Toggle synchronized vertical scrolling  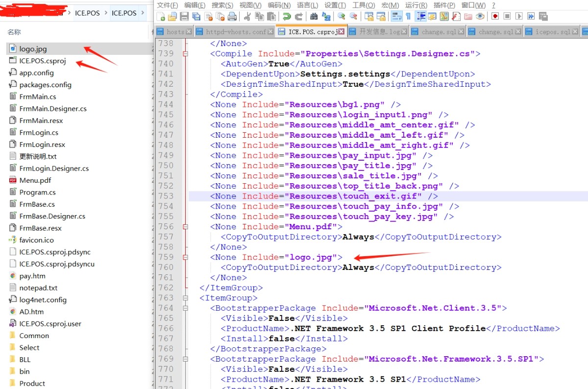coord(369,16)
